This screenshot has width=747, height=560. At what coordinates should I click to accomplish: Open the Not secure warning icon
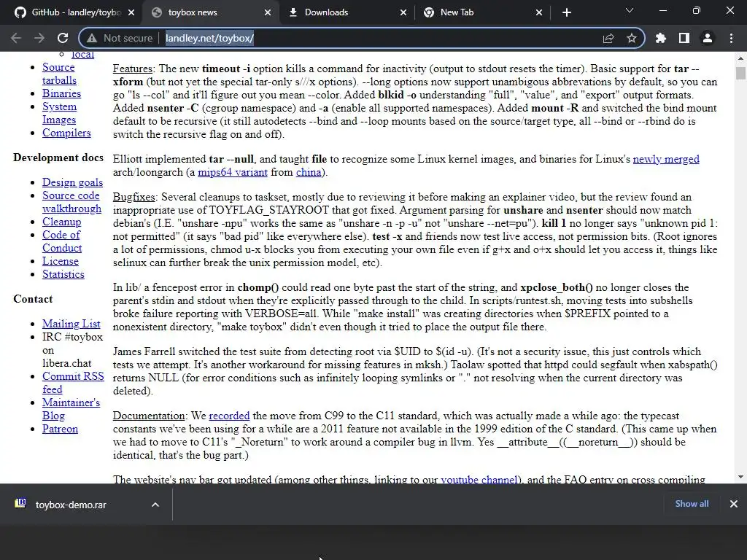(x=91, y=38)
